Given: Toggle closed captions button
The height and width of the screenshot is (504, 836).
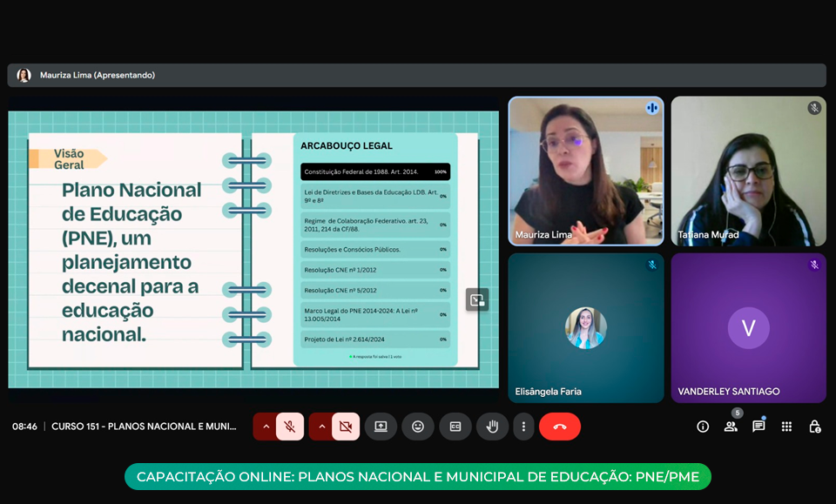Looking at the screenshot, I should [x=455, y=427].
